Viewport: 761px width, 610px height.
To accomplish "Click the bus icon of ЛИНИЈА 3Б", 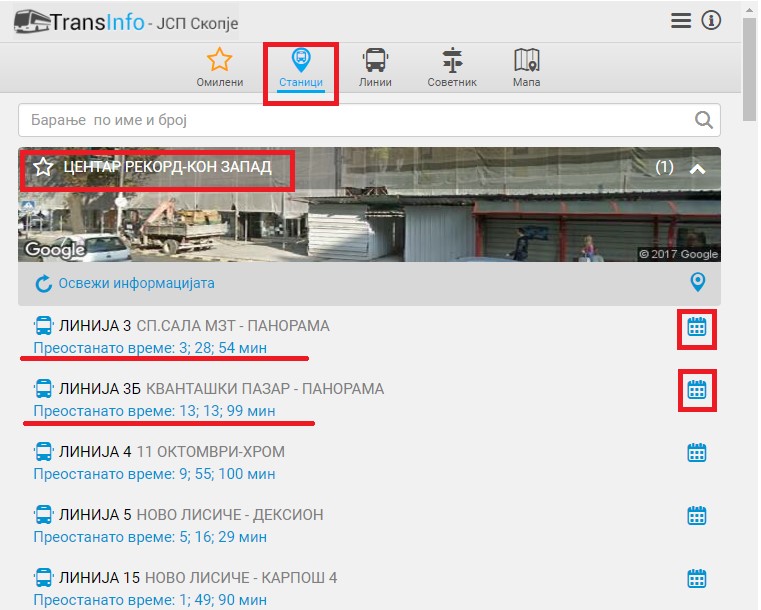I will pos(43,389).
